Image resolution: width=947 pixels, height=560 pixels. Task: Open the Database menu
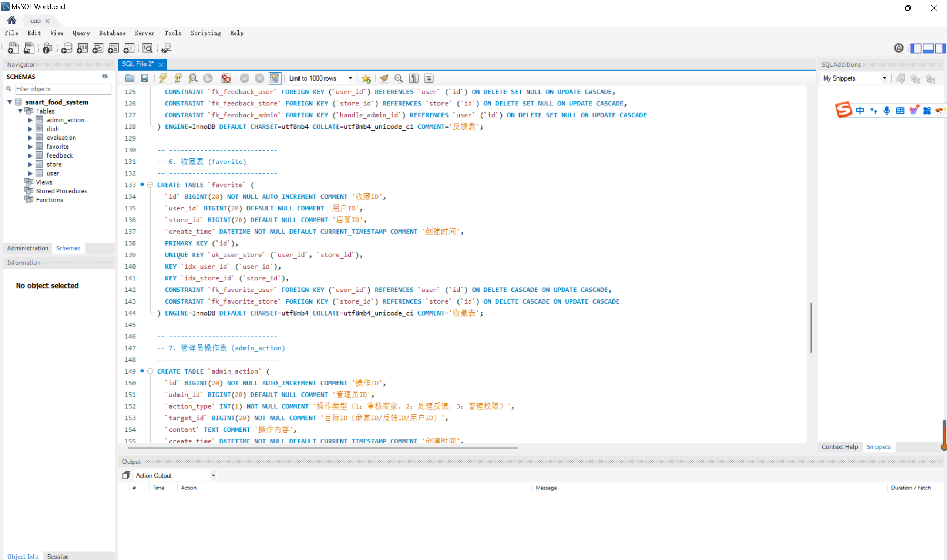112,33
